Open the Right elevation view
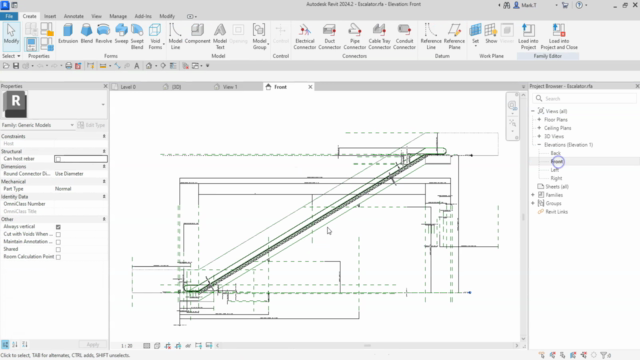 point(556,178)
